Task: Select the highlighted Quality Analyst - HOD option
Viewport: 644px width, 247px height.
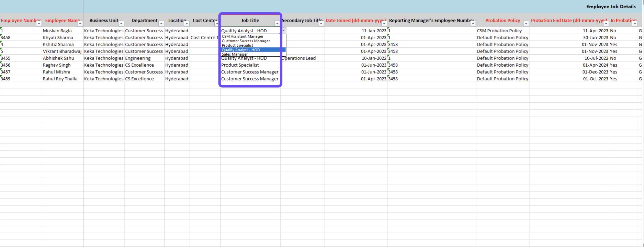Action: pyautogui.click(x=241, y=50)
